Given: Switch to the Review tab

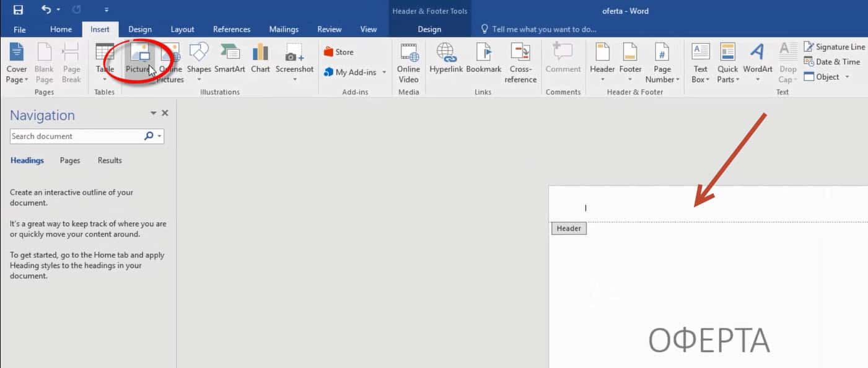Looking at the screenshot, I should pyautogui.click(x=329, y=29).
